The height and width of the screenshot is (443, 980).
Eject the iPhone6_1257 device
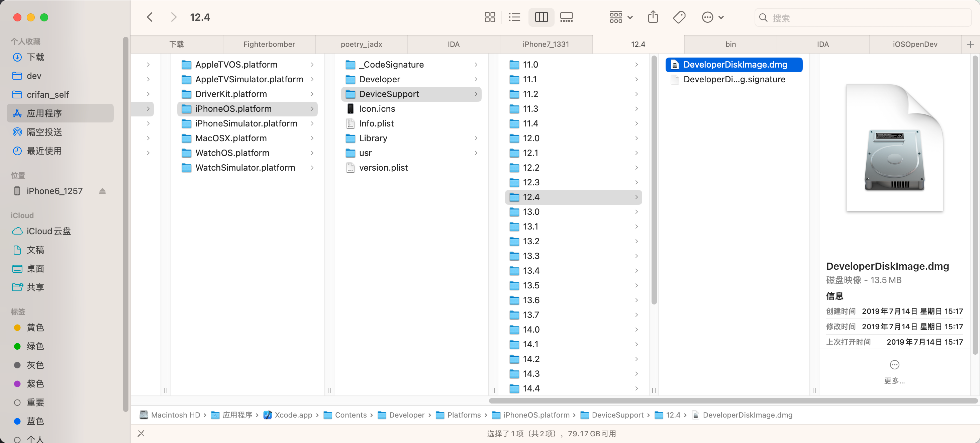[x=102, y=191]
